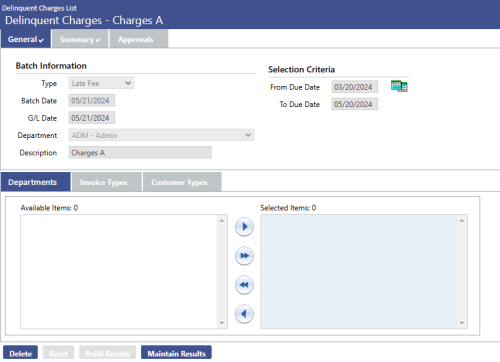500x362 pixels.
Task: Move selected item right with single arrow
Action: pyautogui.click(x=244, y=227)
